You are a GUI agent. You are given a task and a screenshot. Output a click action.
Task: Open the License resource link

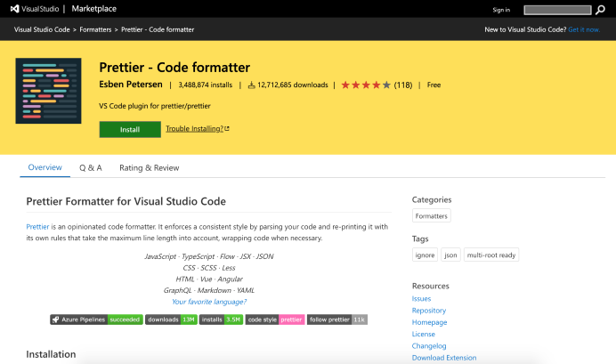(x=423, y=334)
